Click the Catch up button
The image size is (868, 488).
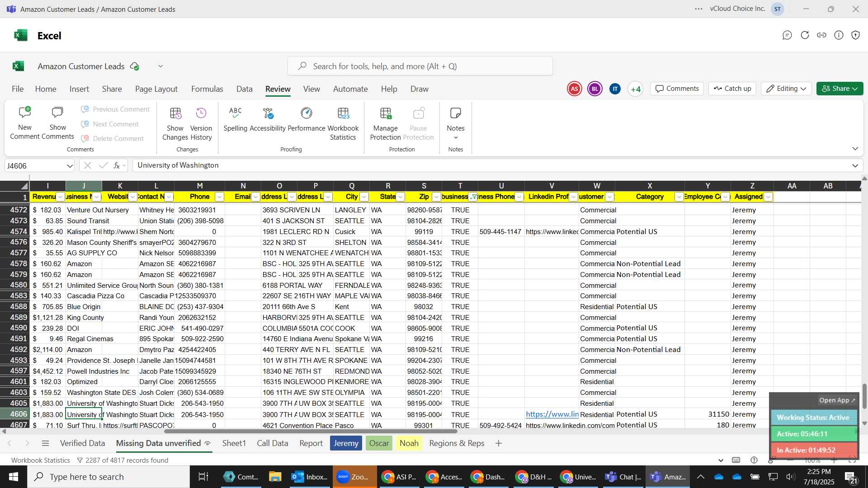click(732, 89)
